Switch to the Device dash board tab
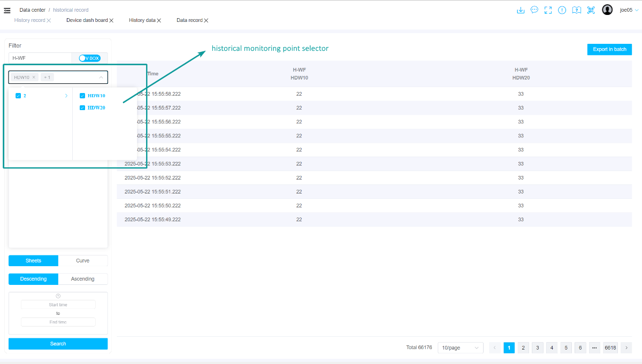Viewport: 642px width, 364px height. click(x=87, y=20)
